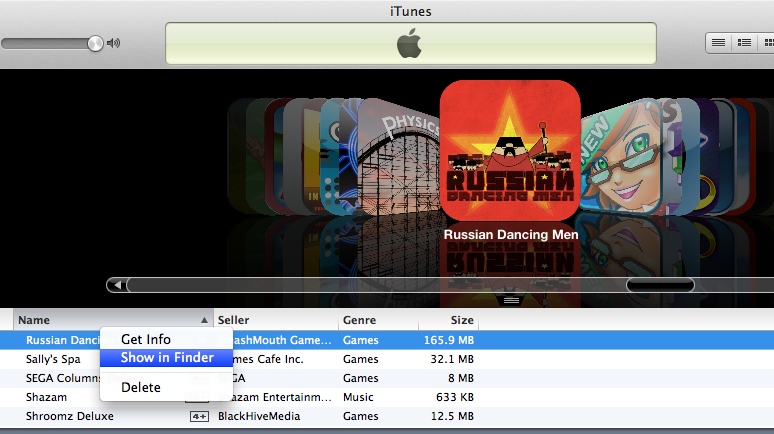Toggle sort direction arrow in Name column
774x434 pixels.
coord(204,320)
